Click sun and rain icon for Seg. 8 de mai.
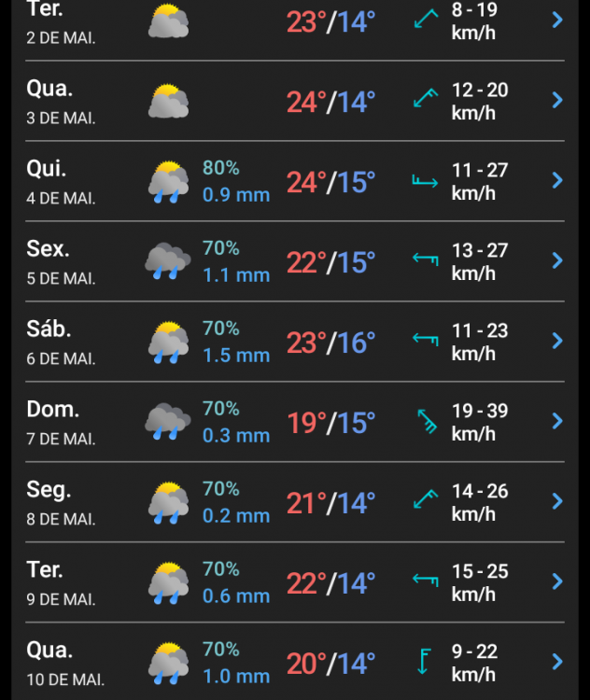Image resolution: width=590 pixels, height=700 pixels. point(168,503)
